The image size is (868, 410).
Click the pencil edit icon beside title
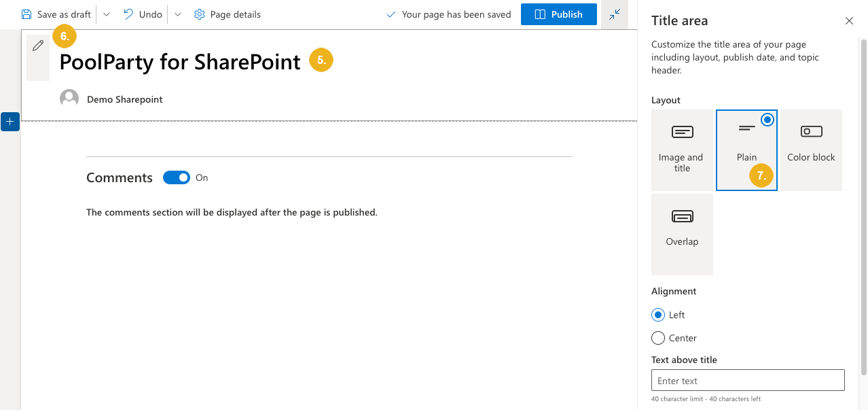38,46
